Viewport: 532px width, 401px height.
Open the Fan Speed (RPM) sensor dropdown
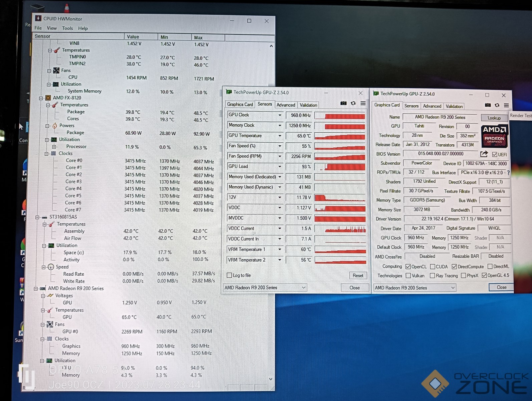[280, 156]
